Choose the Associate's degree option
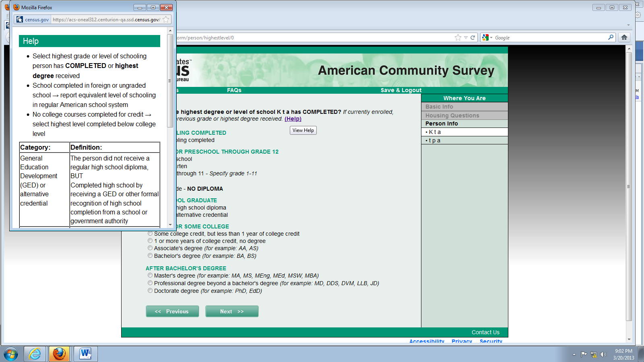The image size is (644, 362). (150, 248)
